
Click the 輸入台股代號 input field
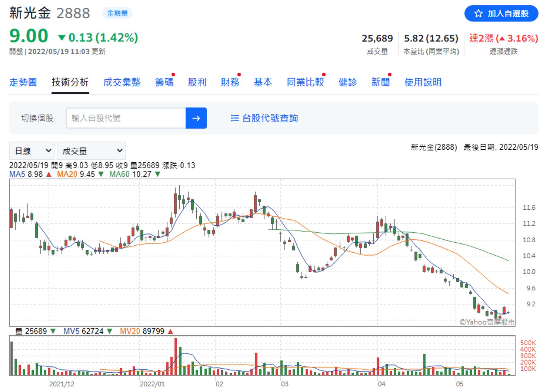point(126,118)
